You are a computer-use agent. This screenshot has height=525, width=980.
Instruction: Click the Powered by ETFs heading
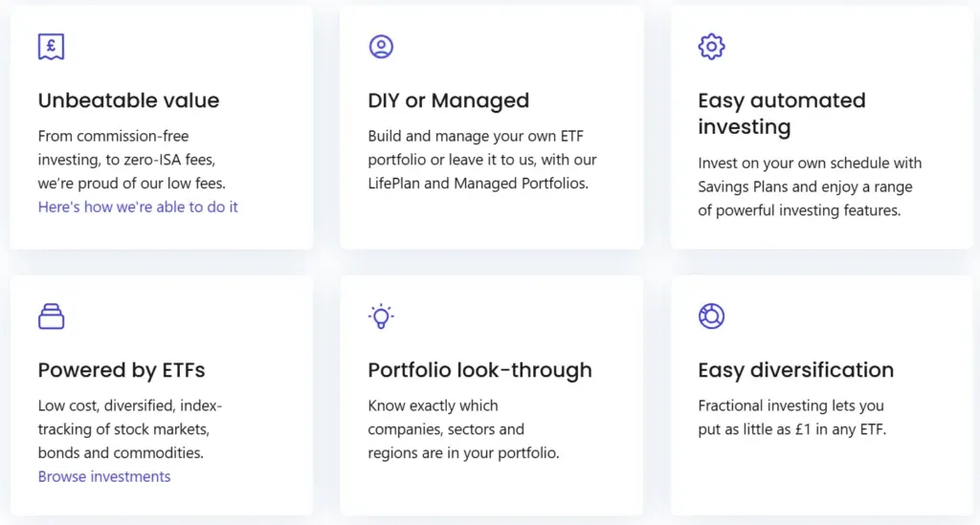coord(122,370)
